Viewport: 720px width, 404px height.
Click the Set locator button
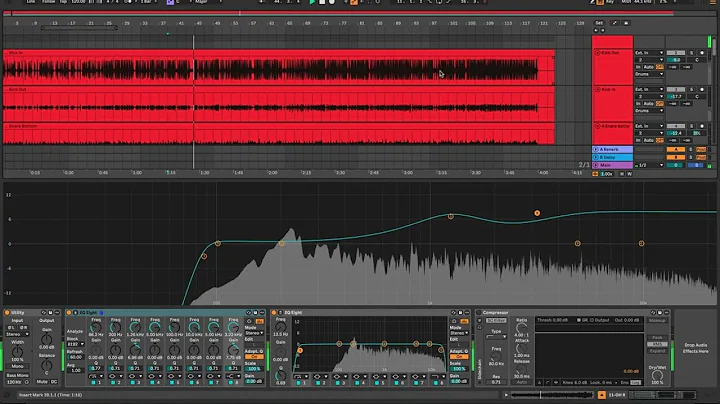point(599,23)
